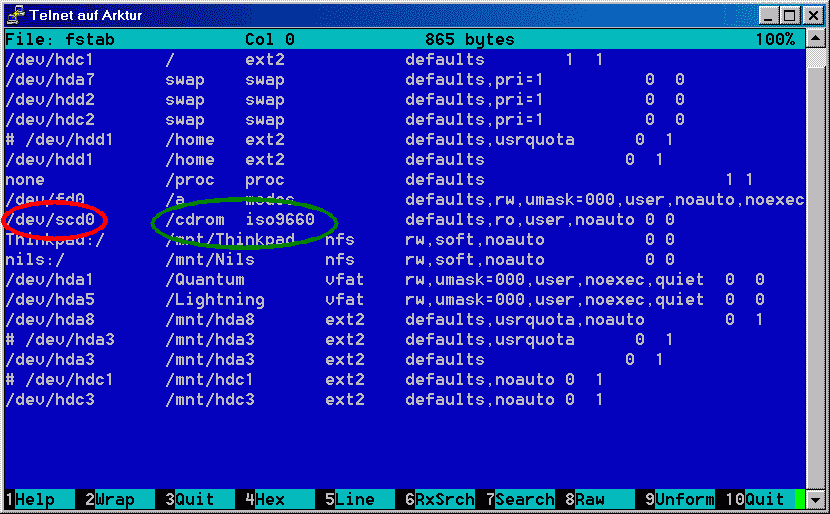Click the vertical scrollbar up arrow
830x514 pixels.
tap(816, 38)
